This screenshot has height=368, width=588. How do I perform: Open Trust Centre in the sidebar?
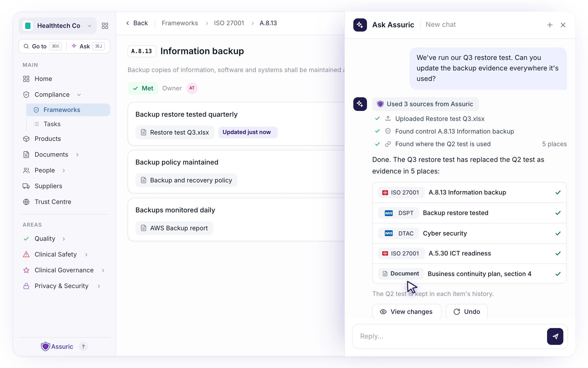point(53,202)
